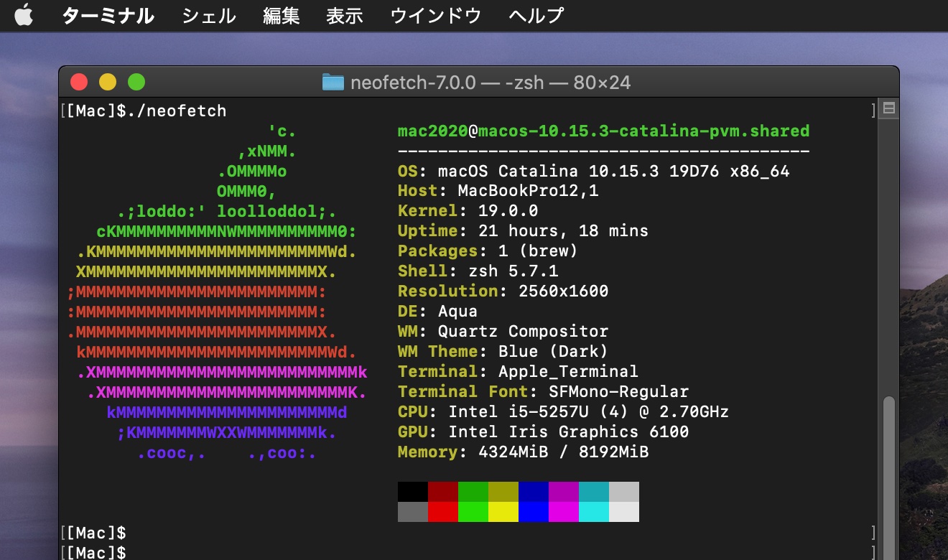Minimize the terminal with yellow button
The image size is (948, 560).
point(107,83)
